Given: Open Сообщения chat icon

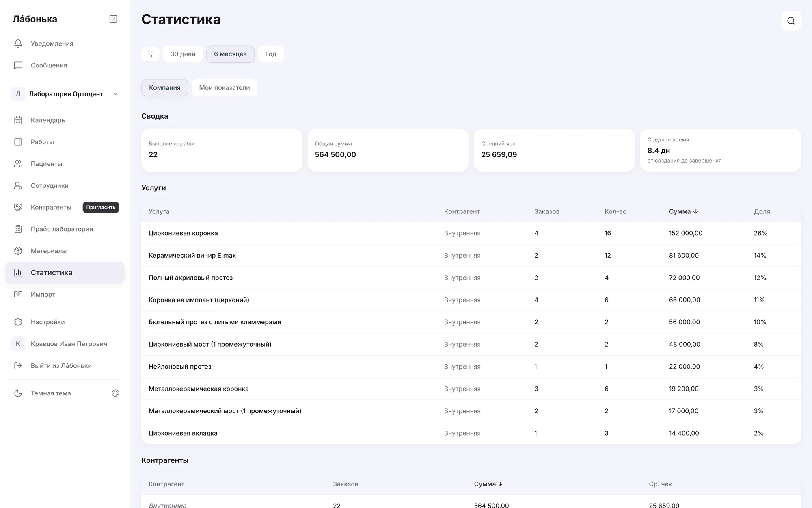Looking at the screenshot, I should pos(18,65).
